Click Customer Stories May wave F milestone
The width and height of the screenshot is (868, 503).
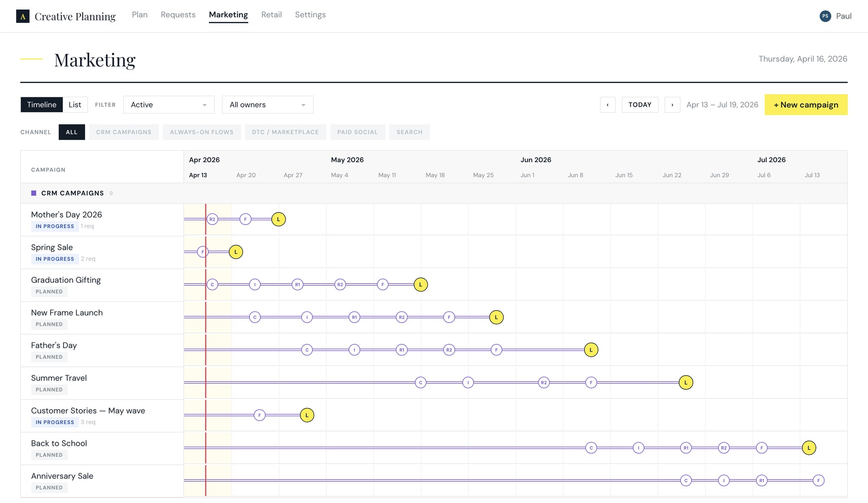[x=260, y=415]
